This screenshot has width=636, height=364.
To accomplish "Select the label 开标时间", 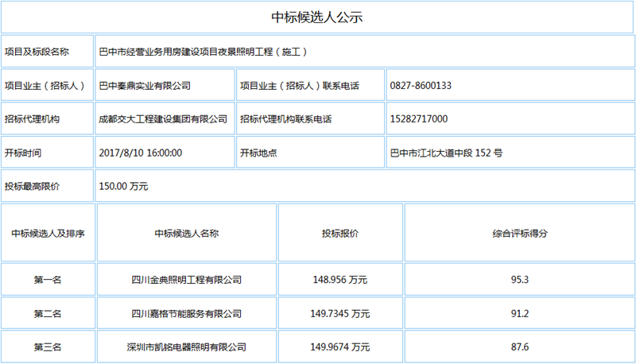I will pos(23,153).
